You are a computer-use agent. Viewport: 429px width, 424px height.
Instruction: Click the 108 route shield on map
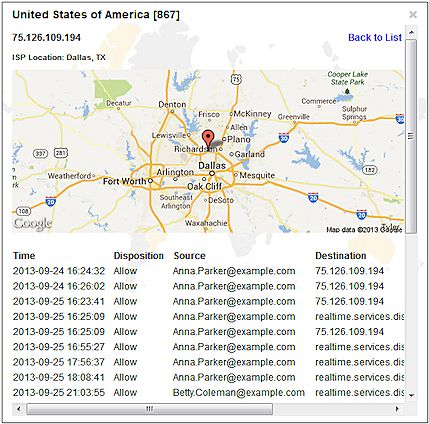(23, 211)
